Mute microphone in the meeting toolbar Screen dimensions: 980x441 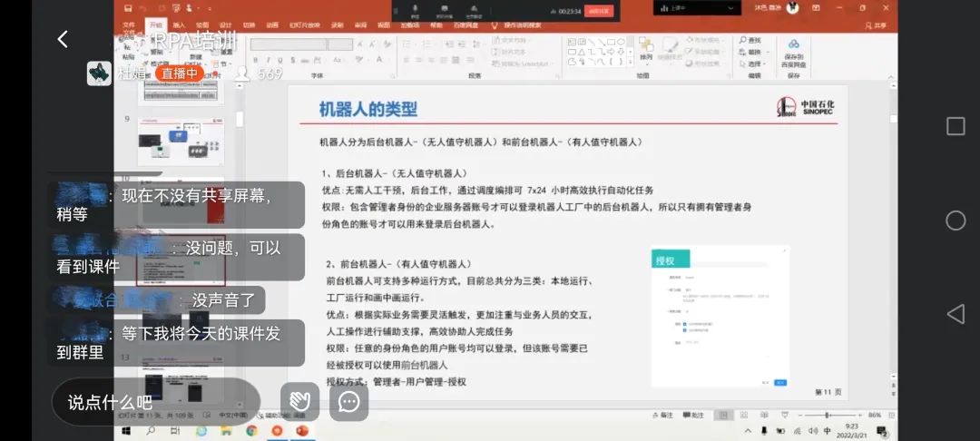tap(416, 10)
